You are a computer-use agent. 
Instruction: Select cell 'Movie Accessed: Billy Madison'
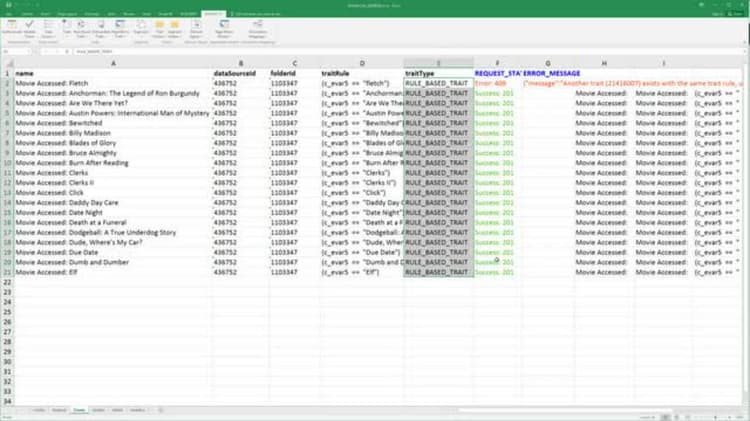click(x=113, y=133)
